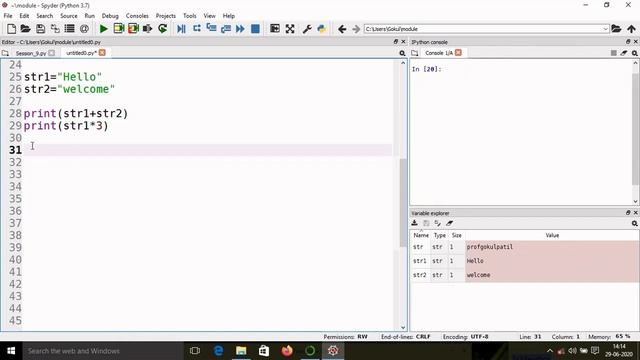Save the current file

click(x=40, y=29)
